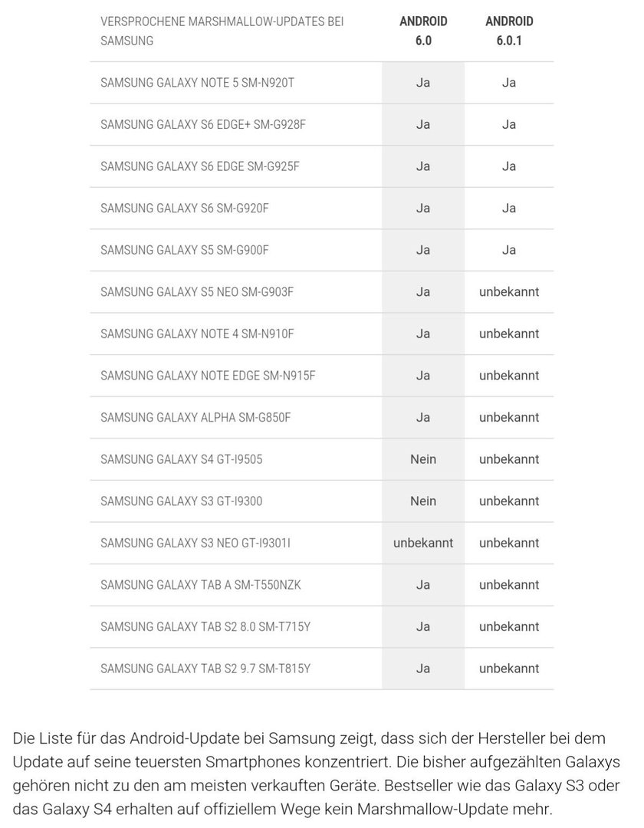Click the Nein cell for Galaxy S3 GT-I9300

[423, 501]
